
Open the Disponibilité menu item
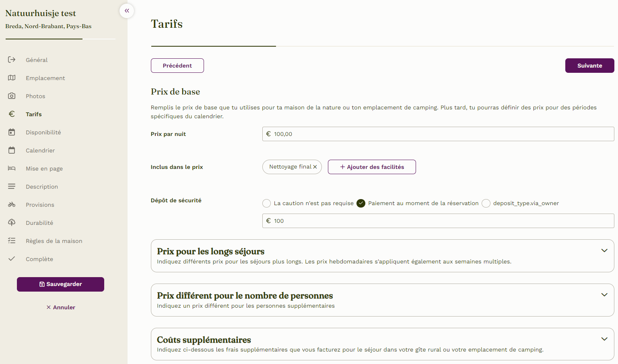pyautogui.click(x=43, y=132)
